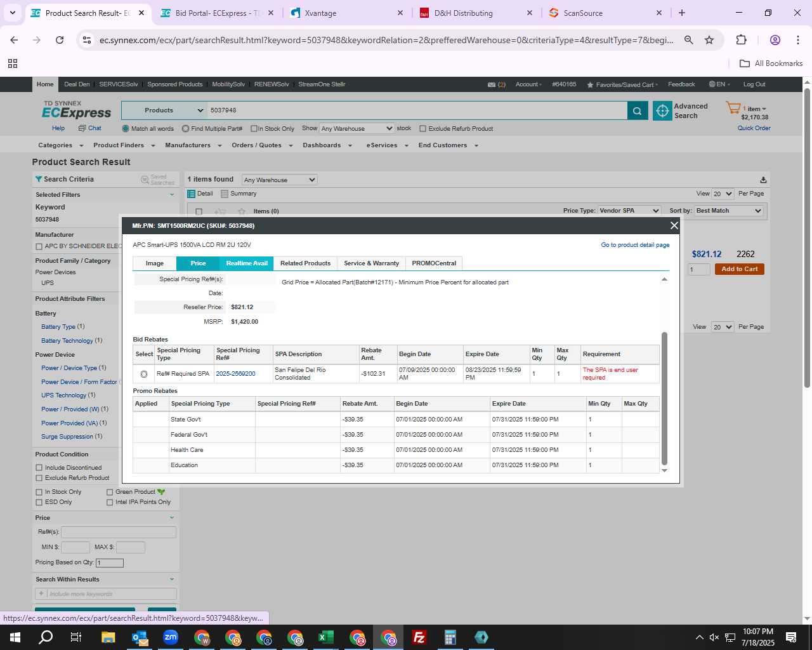Click the favorite star next to Items
Image resolution: width=812 pixels, height=650 pixels.
click(x=241, y=211)
